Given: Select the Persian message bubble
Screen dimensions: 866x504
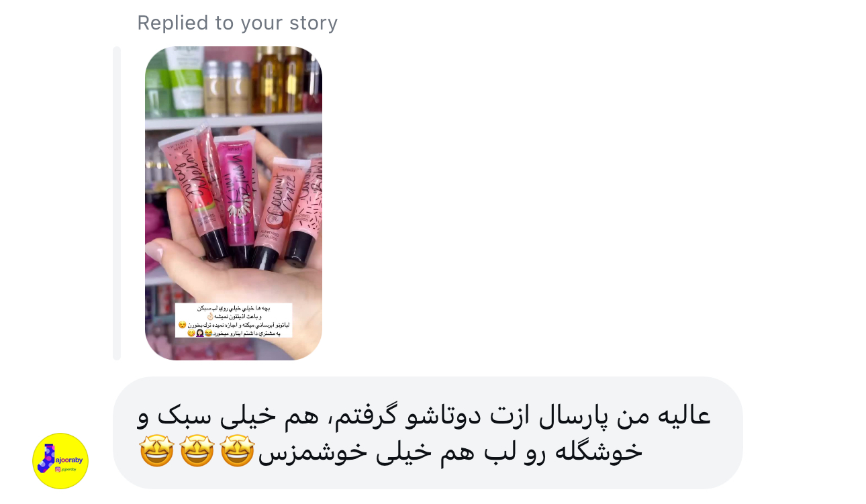Looking at the screenshot, I should pos(428,433).
